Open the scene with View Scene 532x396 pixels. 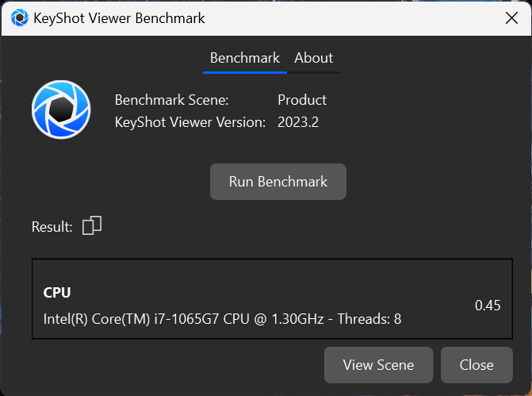click(x=379, y=365)
